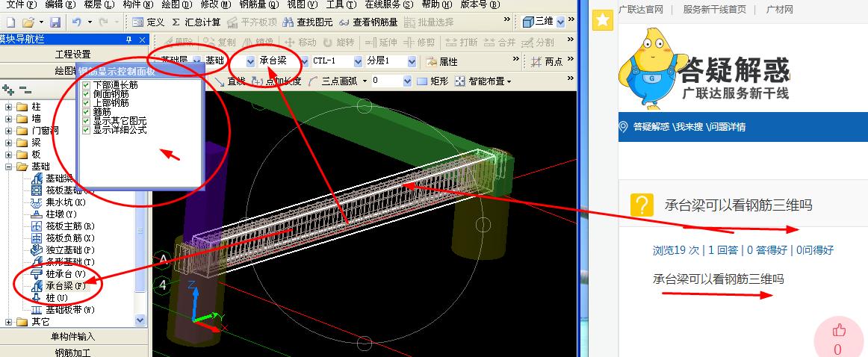The height and width of the screenshot is (357, 868).
Task: Click 广材网 link
Action: click(779, 10)
